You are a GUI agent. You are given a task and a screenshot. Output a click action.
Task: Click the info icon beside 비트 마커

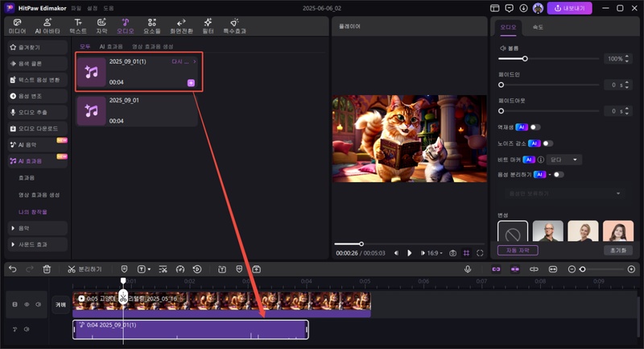pos(541,160)
